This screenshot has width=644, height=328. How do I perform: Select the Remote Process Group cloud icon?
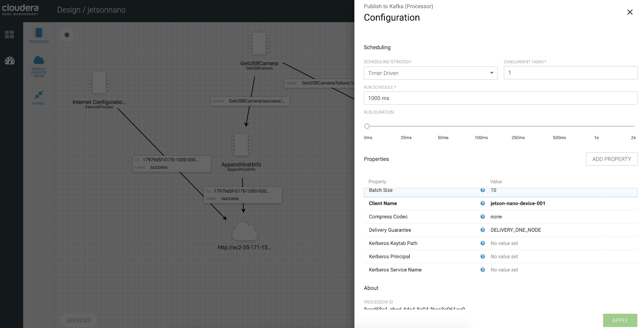39,60
